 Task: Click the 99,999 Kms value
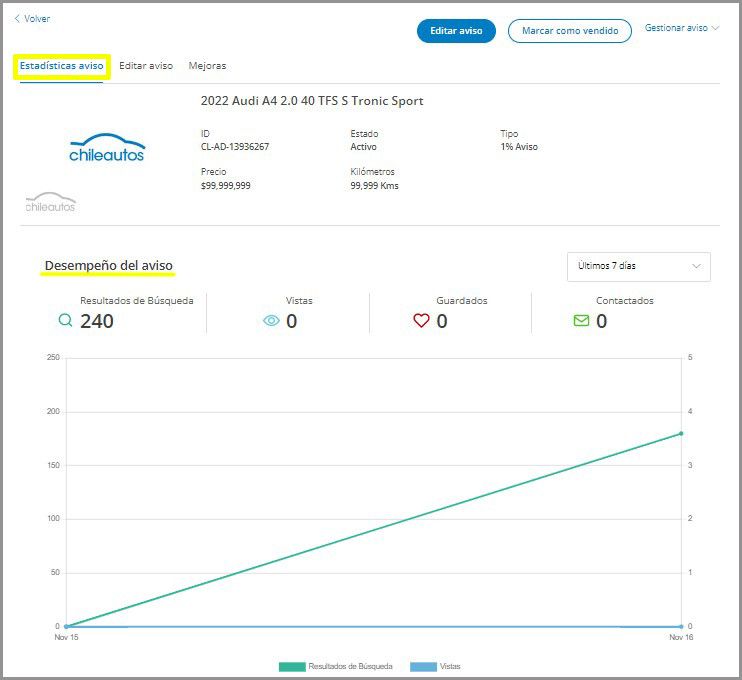coord(374,185)
